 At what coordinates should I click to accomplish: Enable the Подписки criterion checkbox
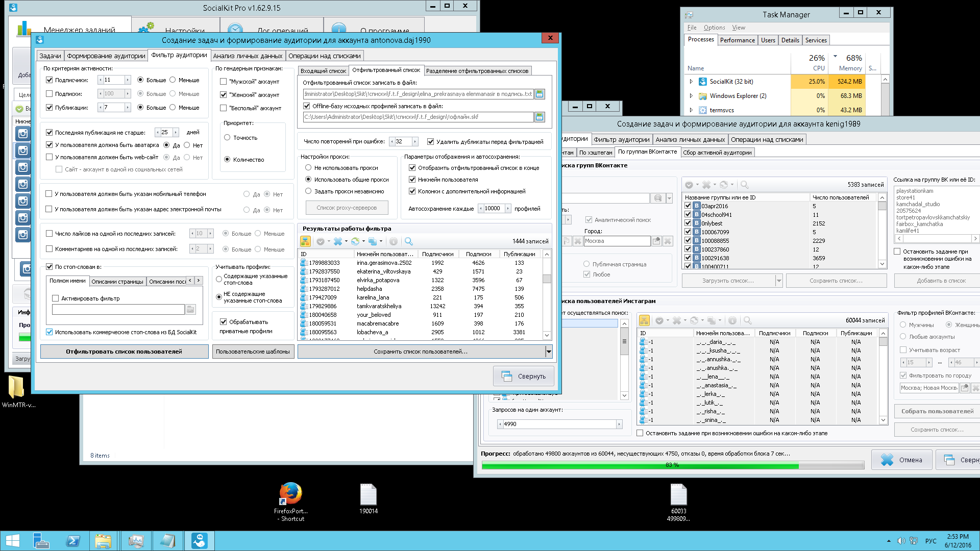(50, 94)
